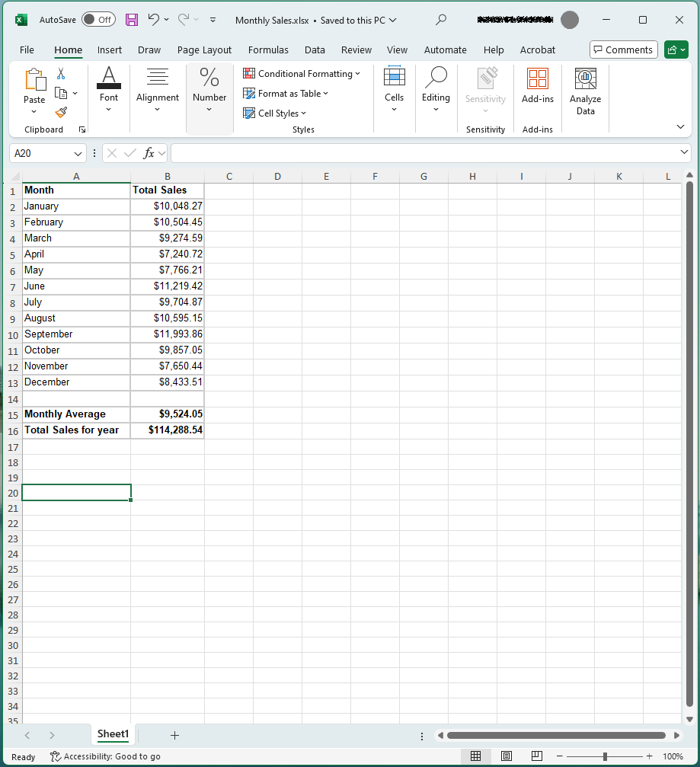Click the Undo arrow icon

click(x=155, y=20)
